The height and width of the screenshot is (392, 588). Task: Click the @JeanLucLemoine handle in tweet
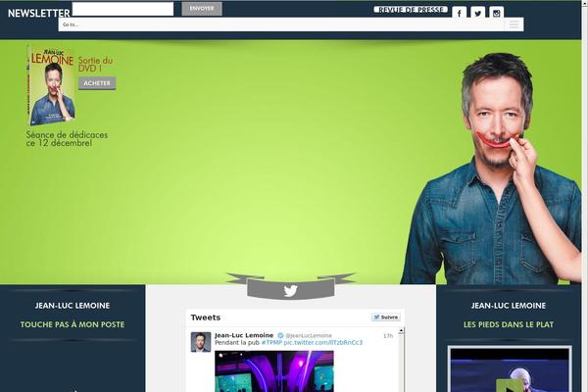[x=309, y=336]
